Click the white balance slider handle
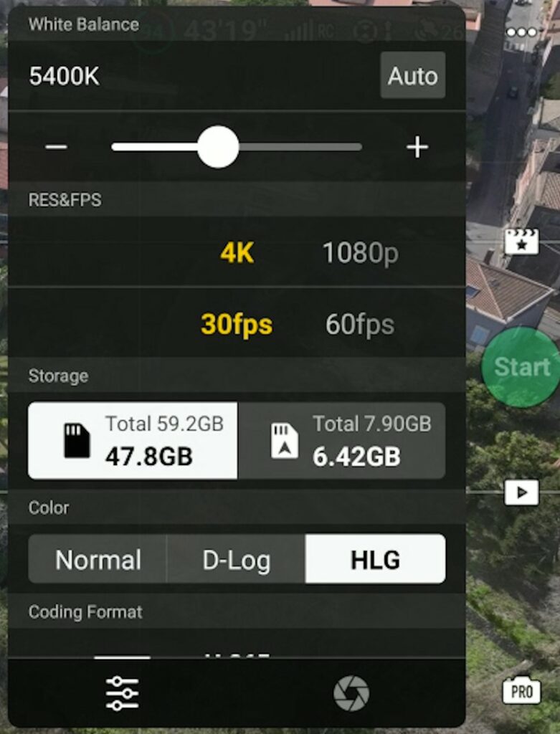 coord(218,147)
